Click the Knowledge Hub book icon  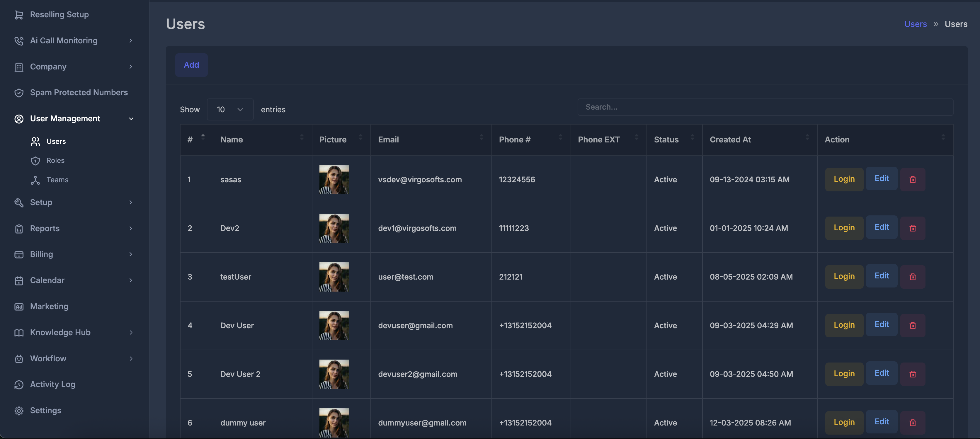tap(19, 333)
